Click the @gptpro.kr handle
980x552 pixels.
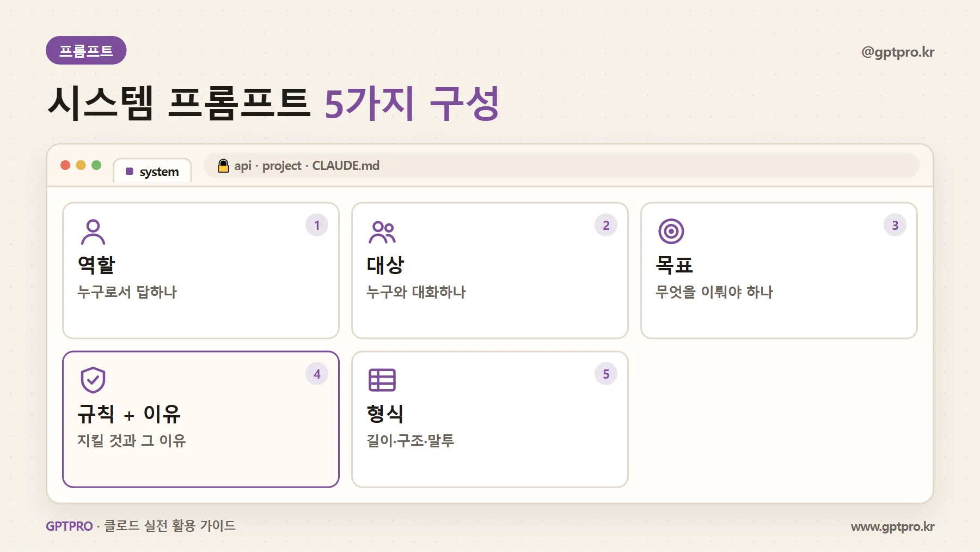[x=898, y=52]
